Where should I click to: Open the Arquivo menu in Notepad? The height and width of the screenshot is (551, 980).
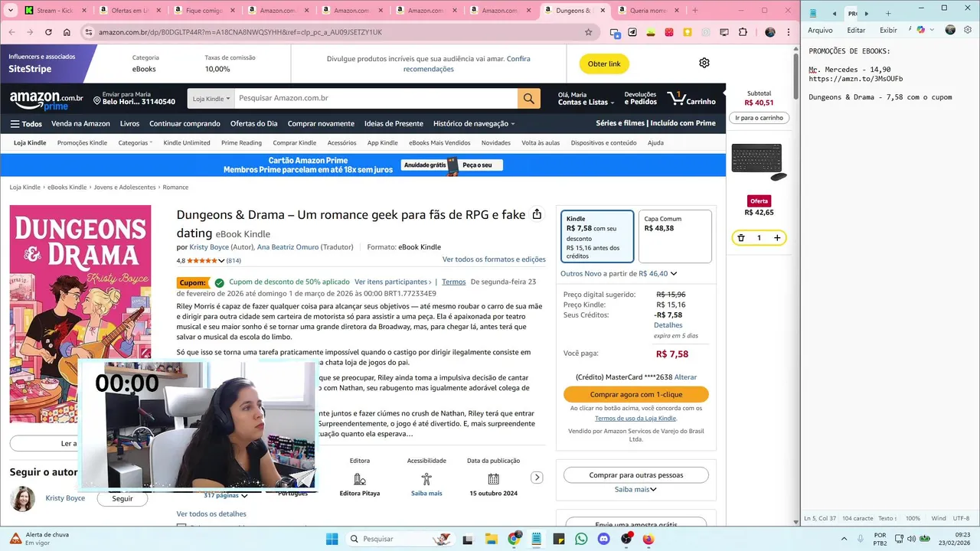[820, 30]
